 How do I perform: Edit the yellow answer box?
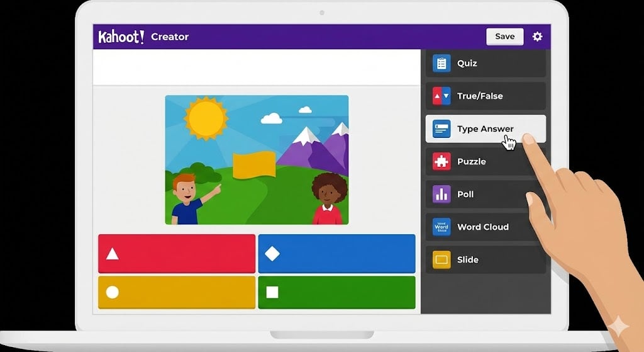(177, 292)
